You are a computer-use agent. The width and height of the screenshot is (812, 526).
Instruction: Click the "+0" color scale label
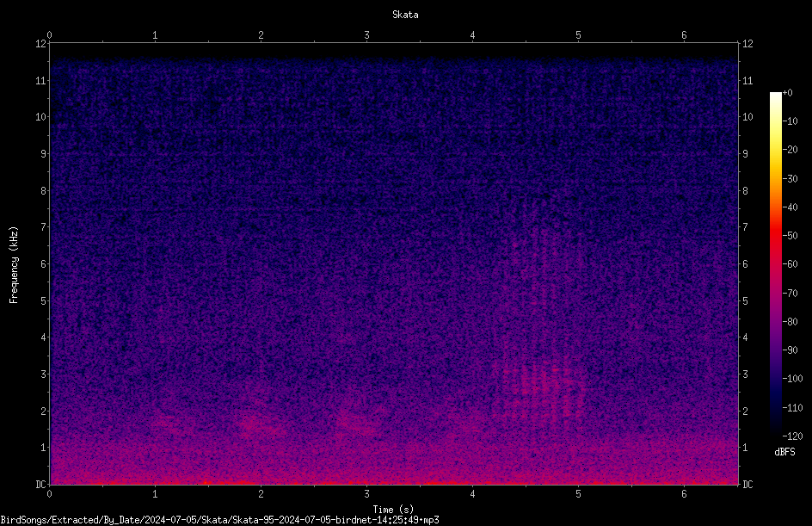click(787, 93)
